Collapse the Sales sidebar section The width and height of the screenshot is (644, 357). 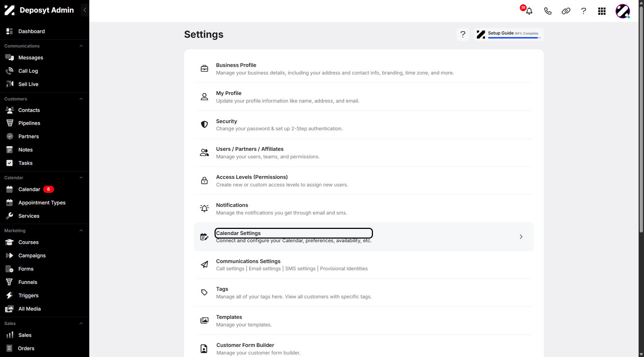[x=81, y=324]
